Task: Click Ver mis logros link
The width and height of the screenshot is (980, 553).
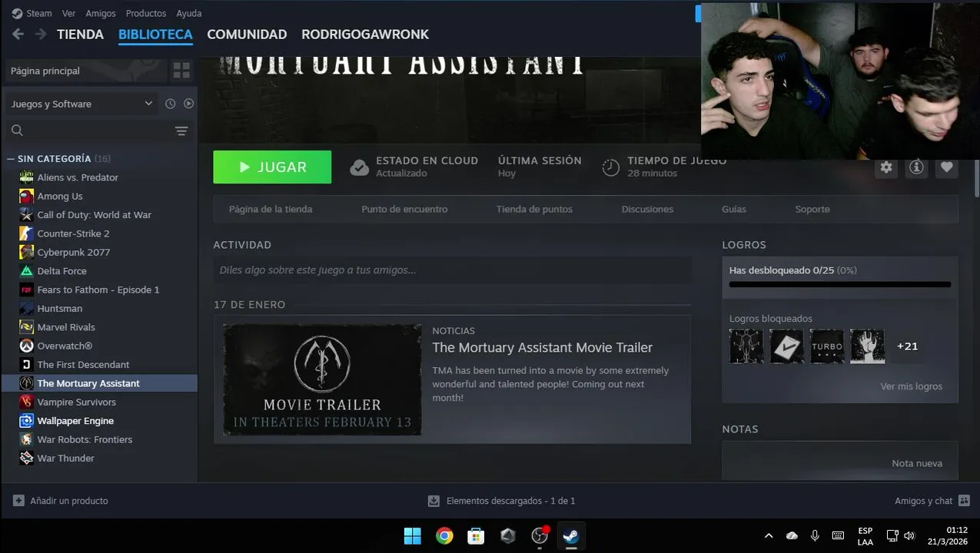Action: (911, 386)
